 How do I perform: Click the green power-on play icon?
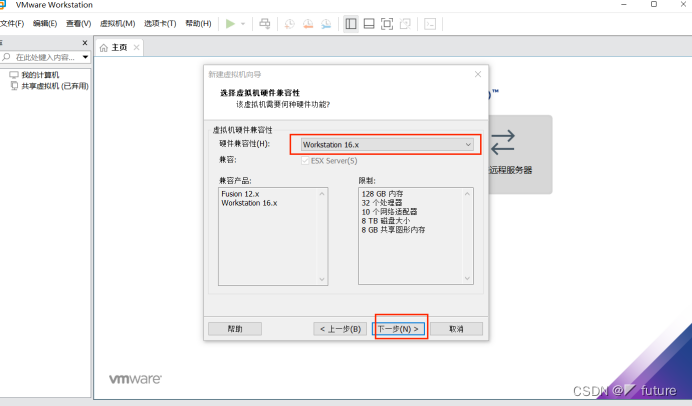[x=230, y=24]
